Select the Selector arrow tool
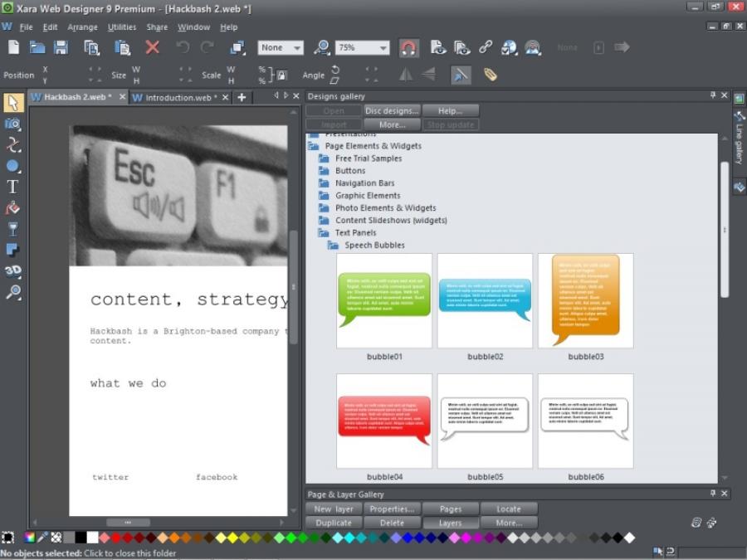 coord(13,103)
